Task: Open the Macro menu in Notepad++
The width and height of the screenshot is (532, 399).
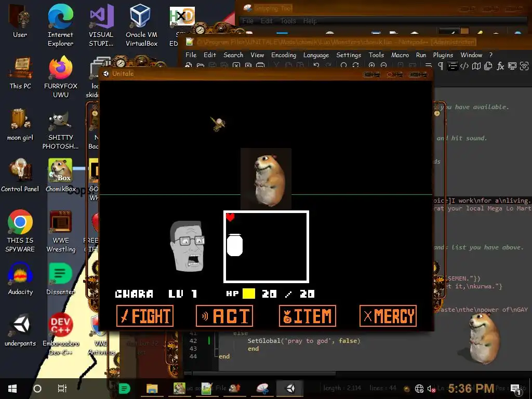Action: (x=400, y=55)
